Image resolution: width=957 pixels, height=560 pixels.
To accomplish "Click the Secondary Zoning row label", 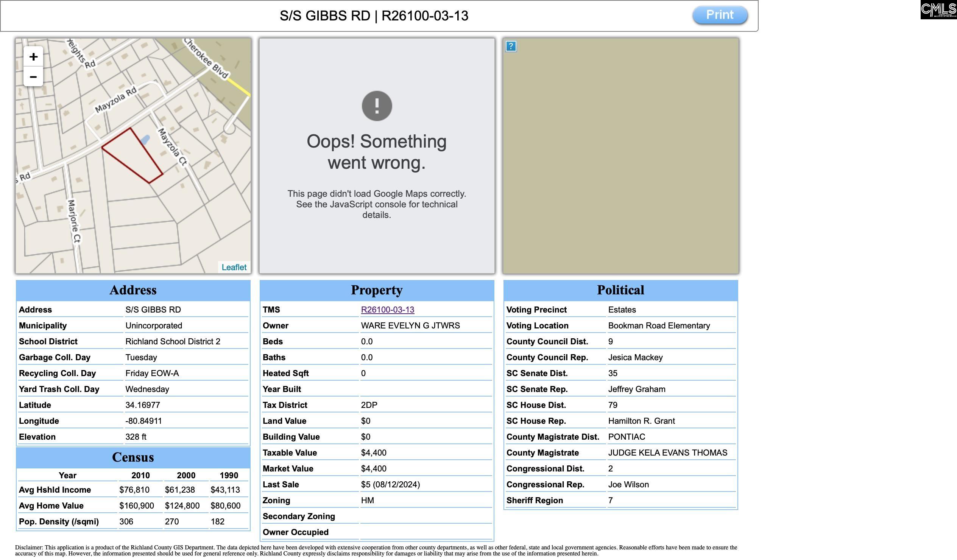I will point(299,517).
